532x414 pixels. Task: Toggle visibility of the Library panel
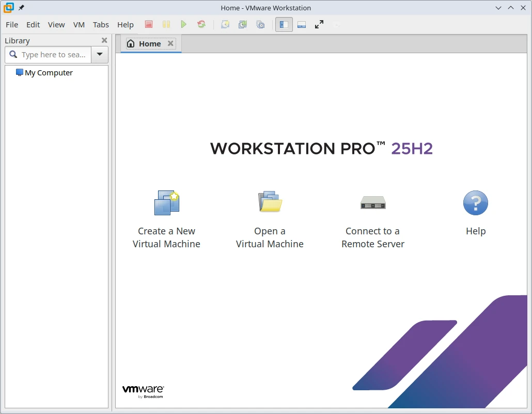(x=284, y=24)
